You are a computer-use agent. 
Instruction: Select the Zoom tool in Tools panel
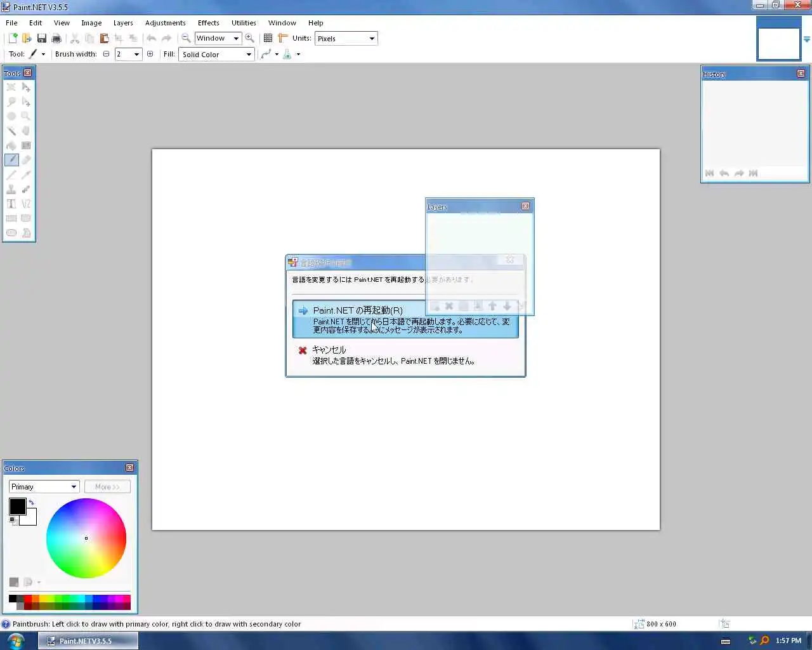[x=26, y=116]
